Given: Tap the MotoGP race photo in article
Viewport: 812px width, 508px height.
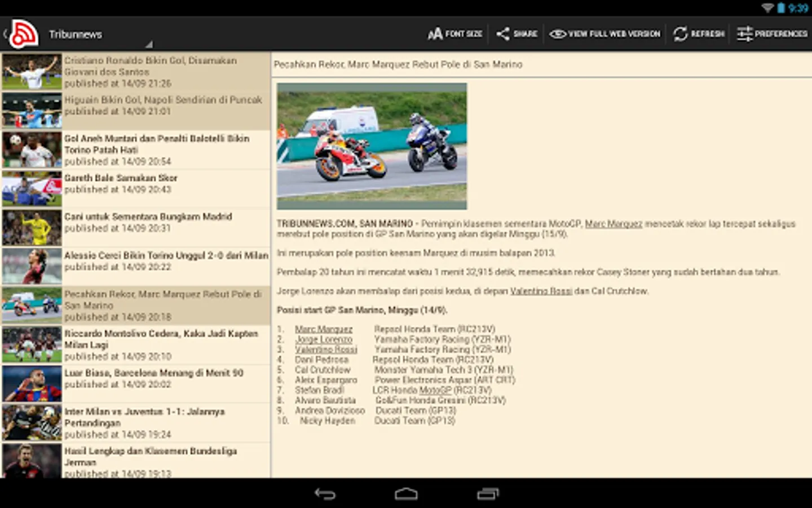Looking at the screenshot, I should (372, 146).
